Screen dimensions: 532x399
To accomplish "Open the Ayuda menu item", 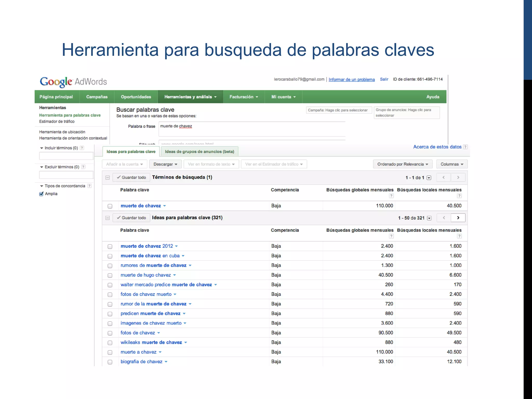I will pyautogui.click(x=433, y=97).
